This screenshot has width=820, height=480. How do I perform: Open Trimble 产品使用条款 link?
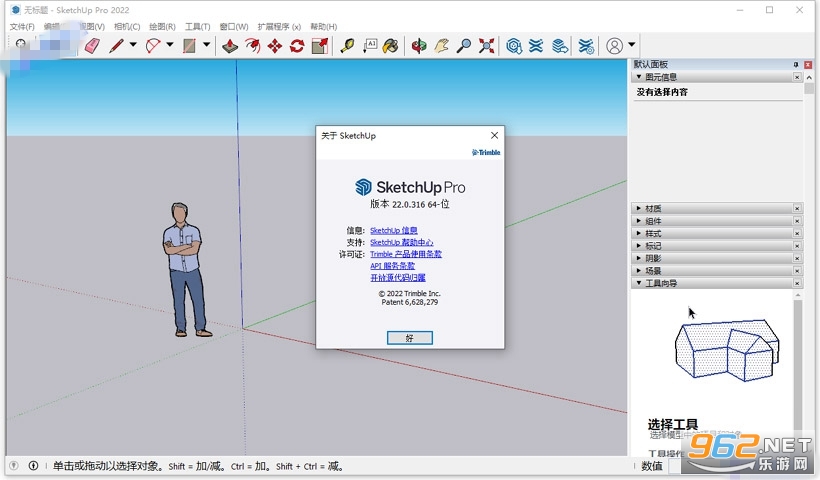[406, 254]
